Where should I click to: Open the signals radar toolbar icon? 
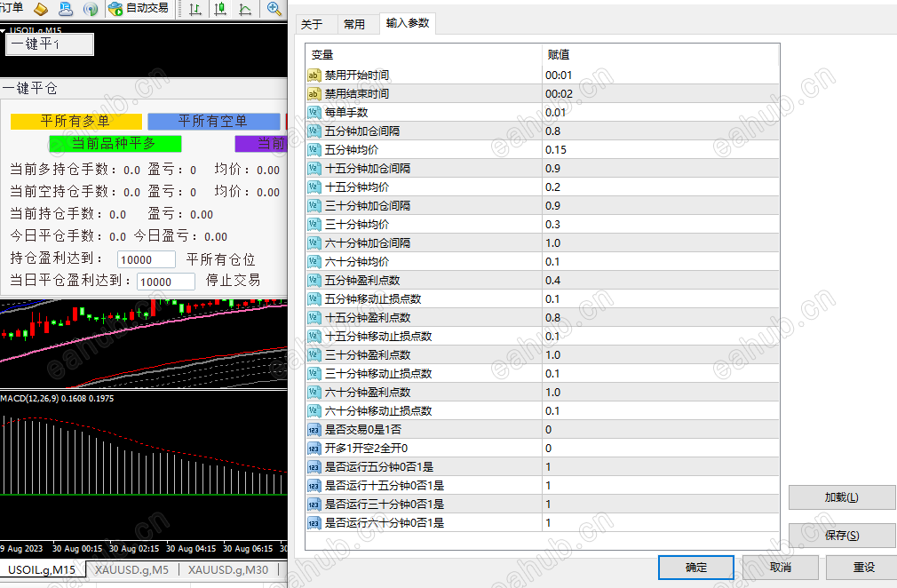pyautogui.click(x=91, y=9)
